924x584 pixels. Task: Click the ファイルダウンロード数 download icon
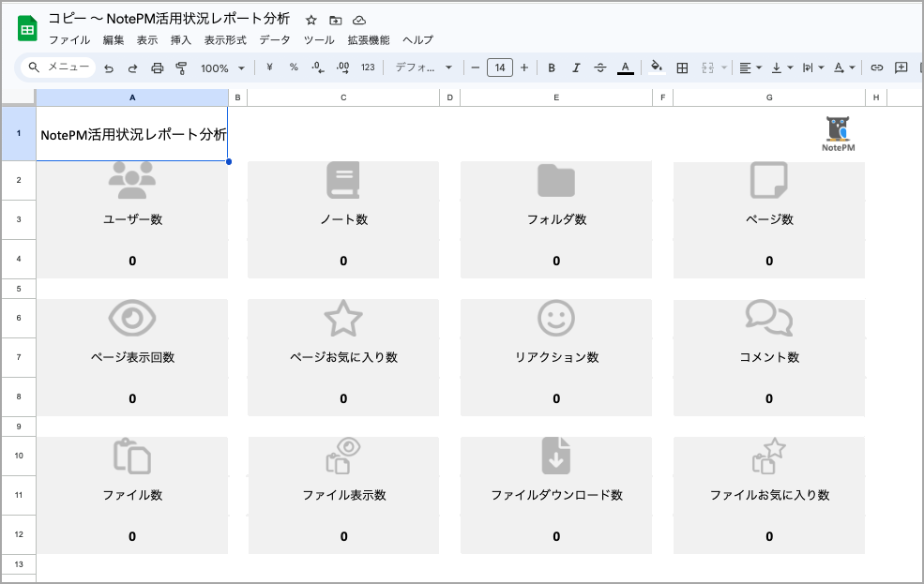pos(556,456)
